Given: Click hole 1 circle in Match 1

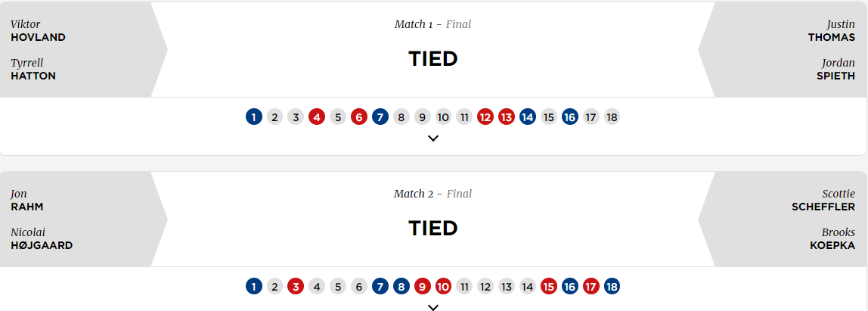Looking at the screenshot, I should [254, 117].
